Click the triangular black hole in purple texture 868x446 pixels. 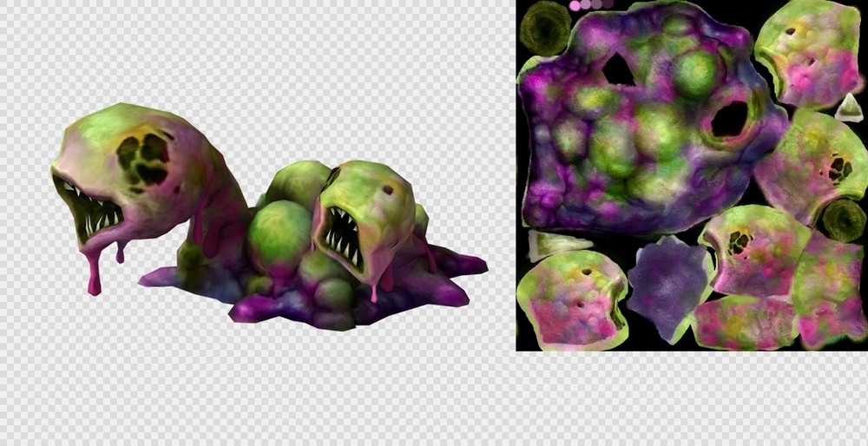pos(618,69)
